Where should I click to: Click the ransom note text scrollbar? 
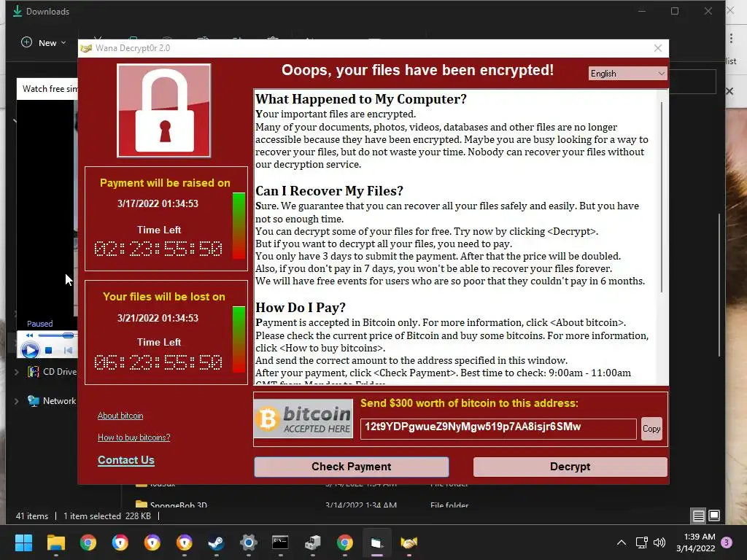[662, 197]
